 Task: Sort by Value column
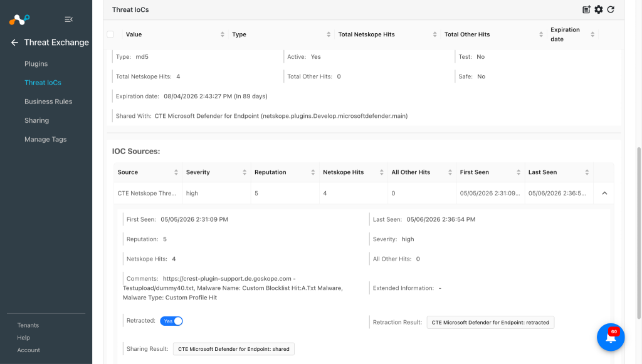pos(223,34)
